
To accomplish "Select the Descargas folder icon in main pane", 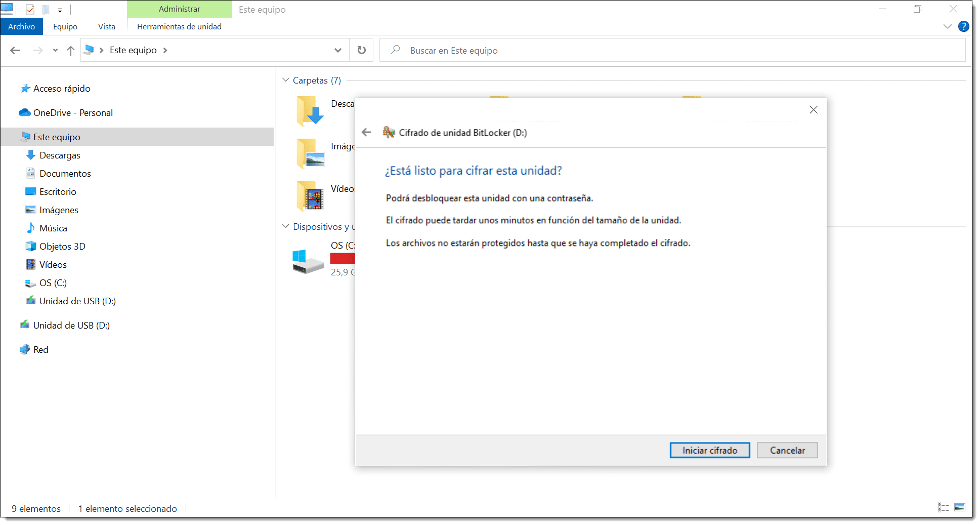I will click(310, 111).
